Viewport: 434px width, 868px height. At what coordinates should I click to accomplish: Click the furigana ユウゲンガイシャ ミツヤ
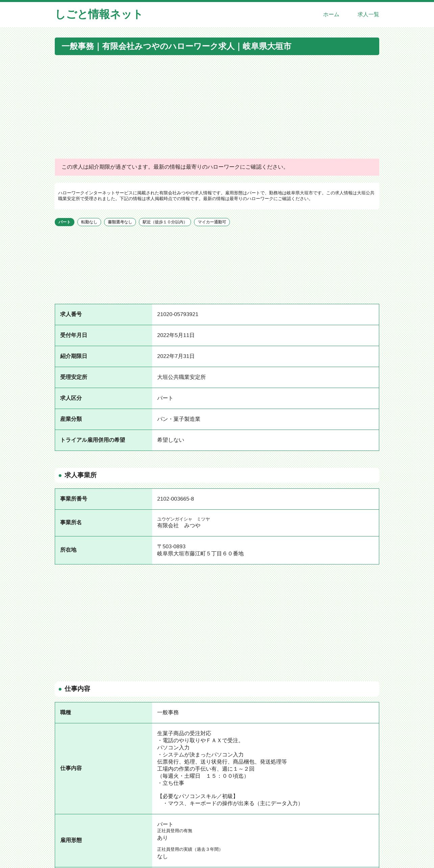(x=184, y=519)
